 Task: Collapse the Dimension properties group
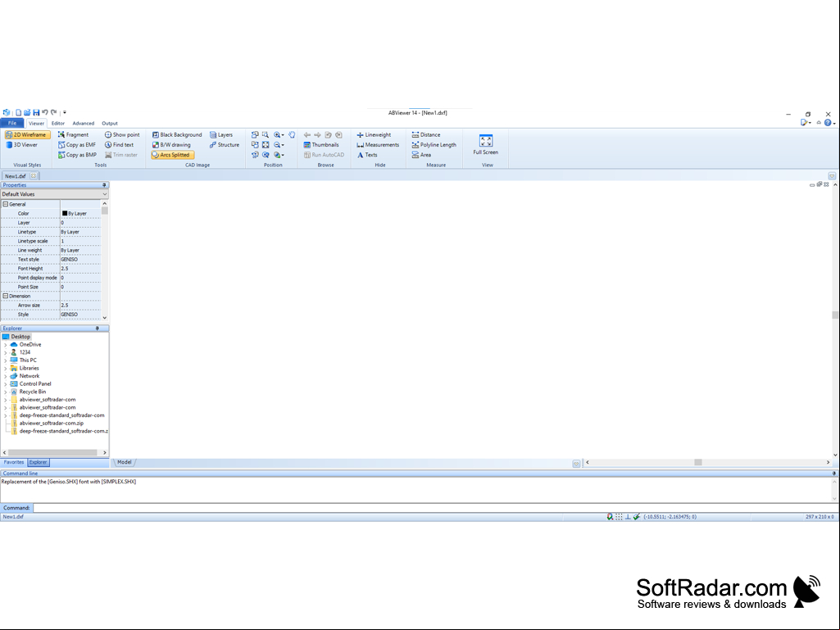coord(6,297)
